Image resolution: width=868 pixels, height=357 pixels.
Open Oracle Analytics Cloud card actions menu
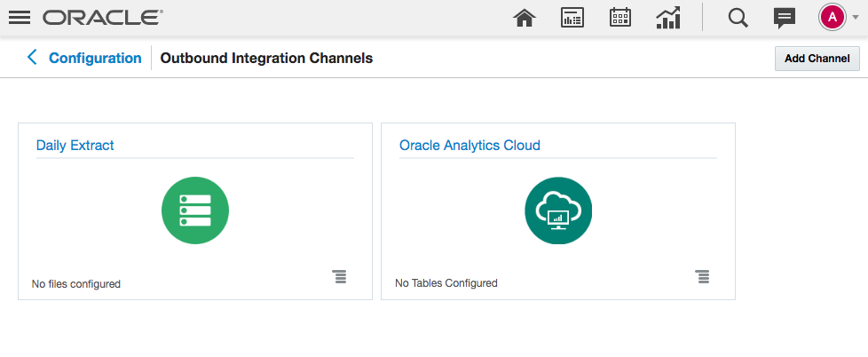[x=703, y=277]
